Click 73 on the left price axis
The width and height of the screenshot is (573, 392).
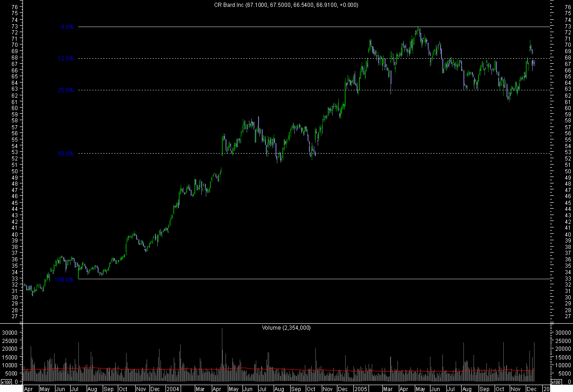[15, 27]
